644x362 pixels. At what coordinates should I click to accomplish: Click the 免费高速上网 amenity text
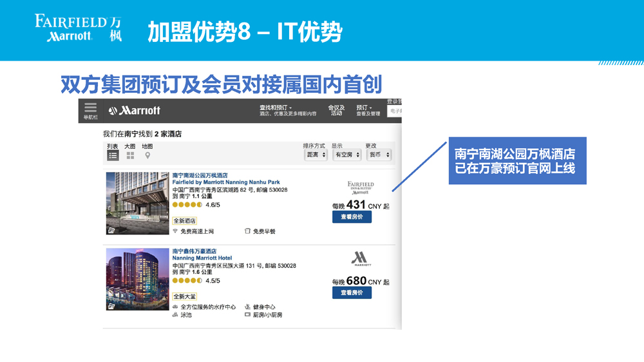pyautogui.click(x=197, y=231)
